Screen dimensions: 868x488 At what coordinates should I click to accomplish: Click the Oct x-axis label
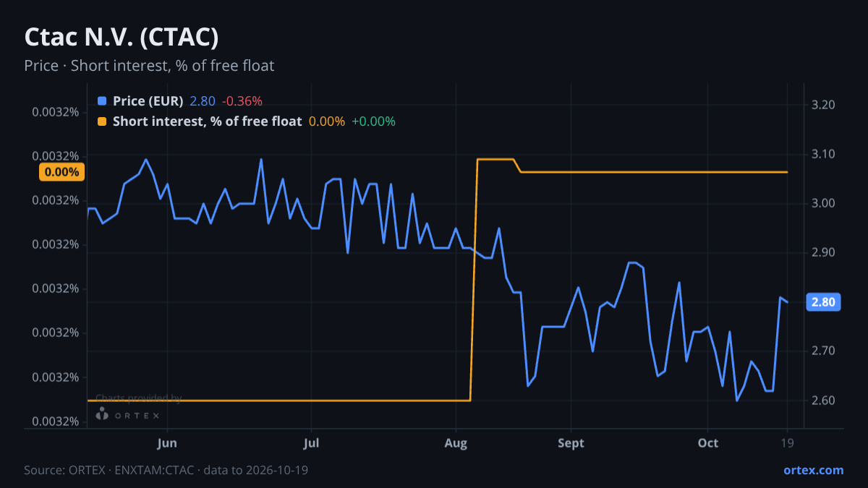[x=708, y=443]
